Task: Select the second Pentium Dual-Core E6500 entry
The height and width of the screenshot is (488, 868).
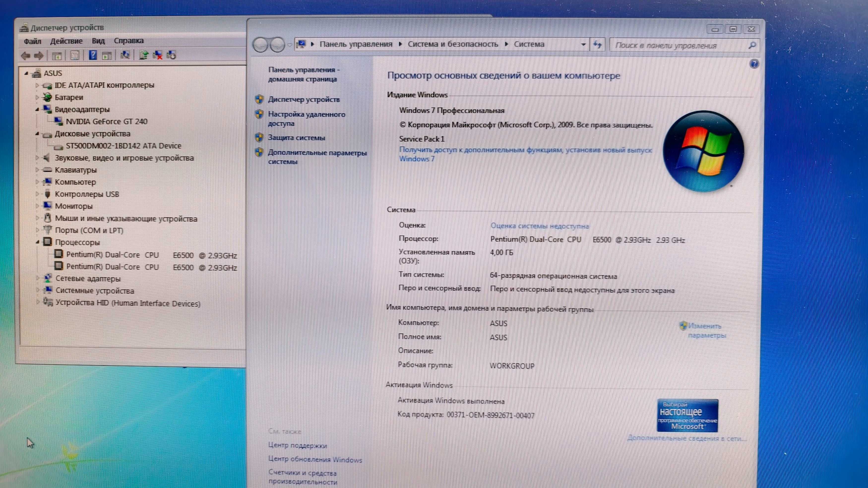Action: (151, 267)
